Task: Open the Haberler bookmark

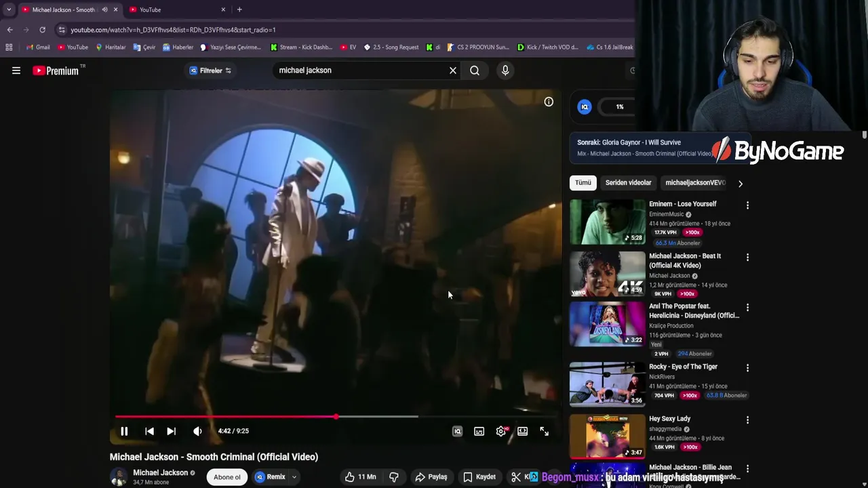Action: (x=178, y=47)
